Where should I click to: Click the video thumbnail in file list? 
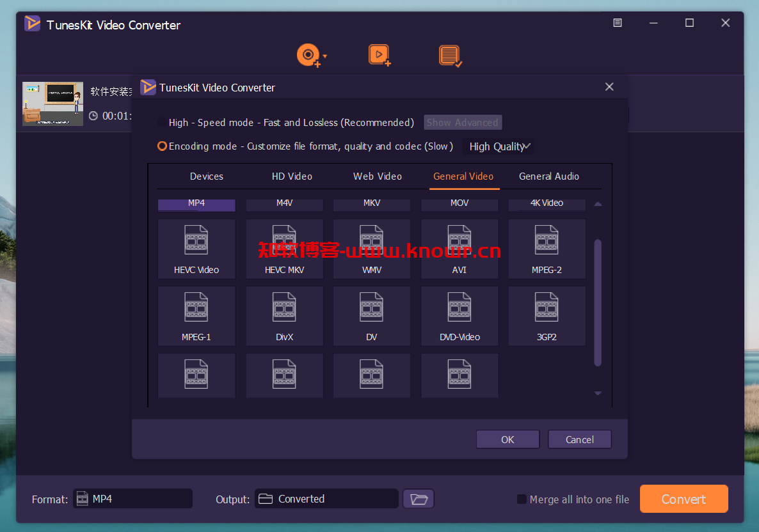point(52,104)
